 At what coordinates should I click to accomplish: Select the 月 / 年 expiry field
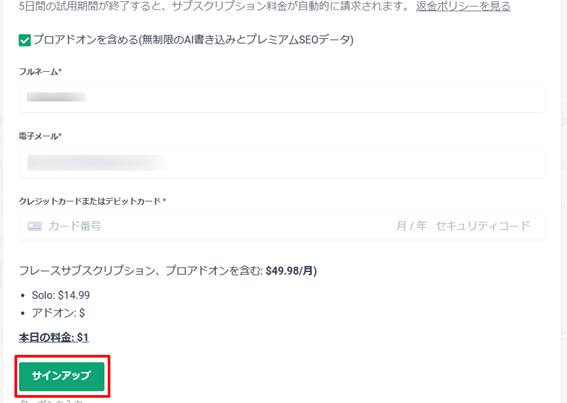pos(411,226)
